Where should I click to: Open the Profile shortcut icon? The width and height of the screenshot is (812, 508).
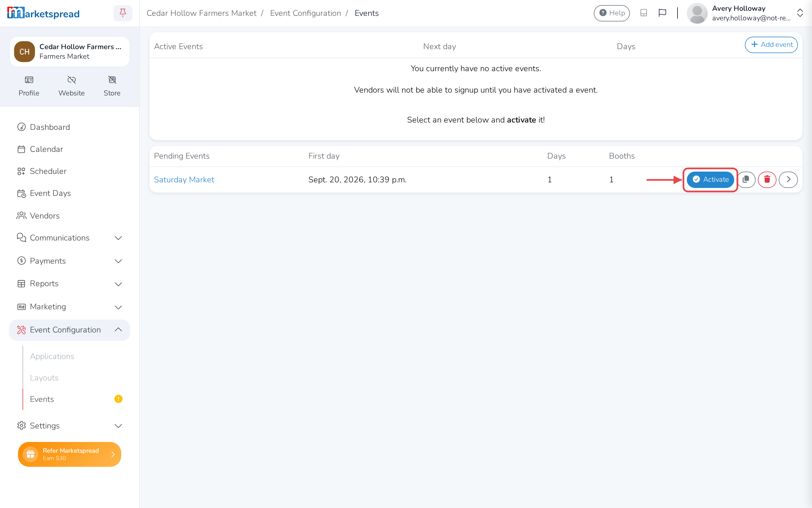pos(29,86)
